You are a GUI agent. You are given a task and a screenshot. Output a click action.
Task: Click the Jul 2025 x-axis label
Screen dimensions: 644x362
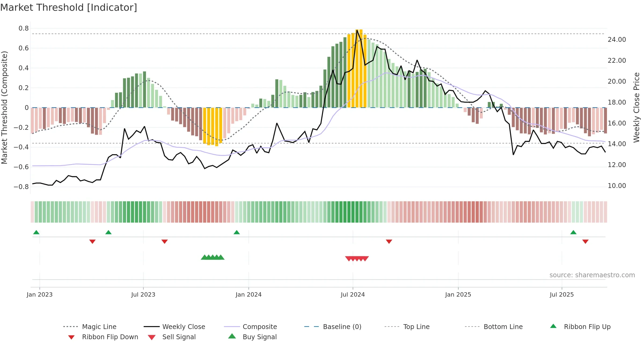click(562, 294)
